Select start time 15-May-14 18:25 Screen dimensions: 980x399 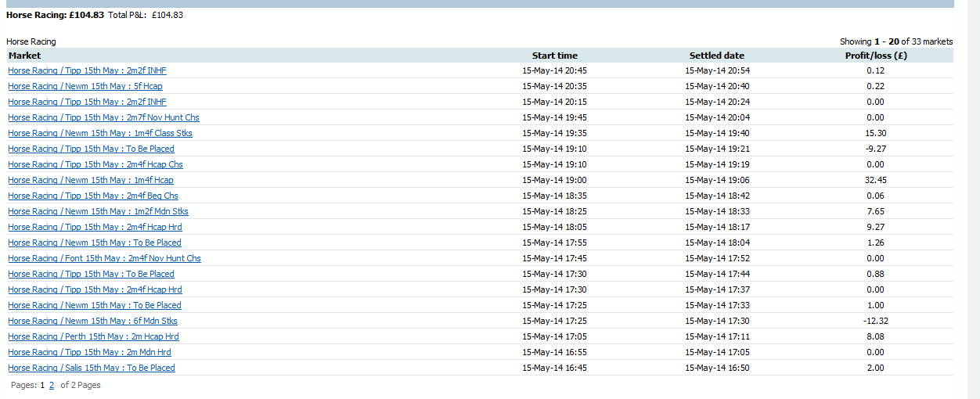tap(555, 211)
